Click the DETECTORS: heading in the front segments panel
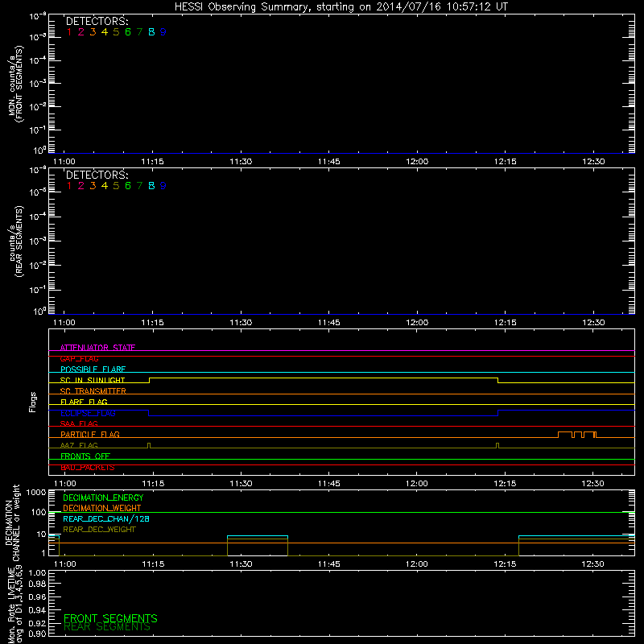Viewport: 644px width, 644px height. 97,22
